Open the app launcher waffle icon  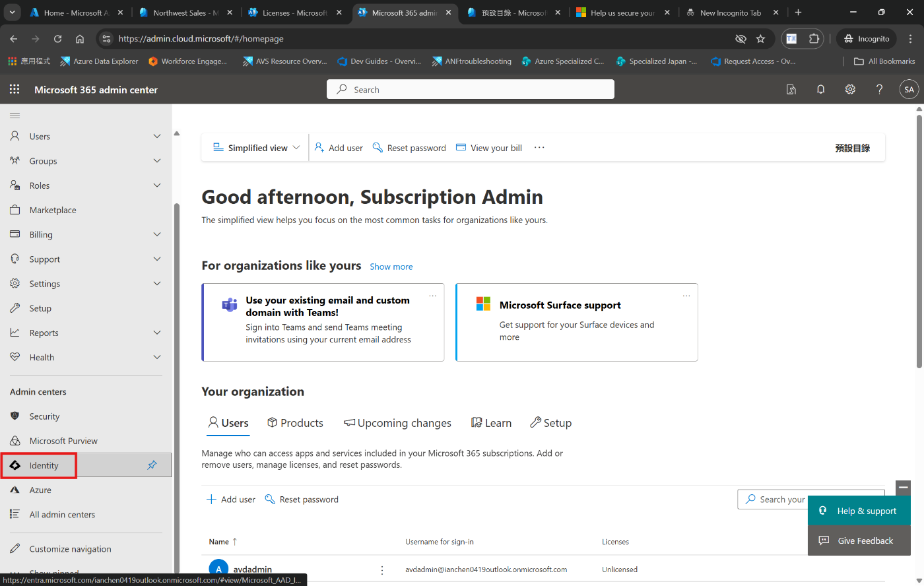(x=15, y=89)
